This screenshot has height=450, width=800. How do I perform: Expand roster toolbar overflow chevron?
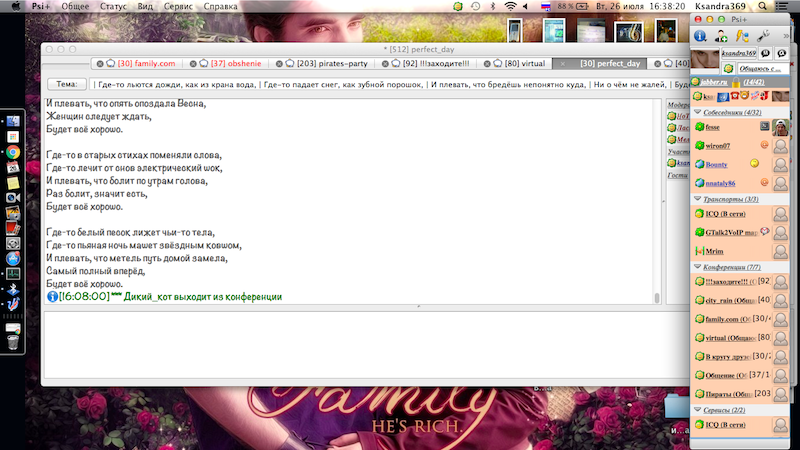pos(786,36)
